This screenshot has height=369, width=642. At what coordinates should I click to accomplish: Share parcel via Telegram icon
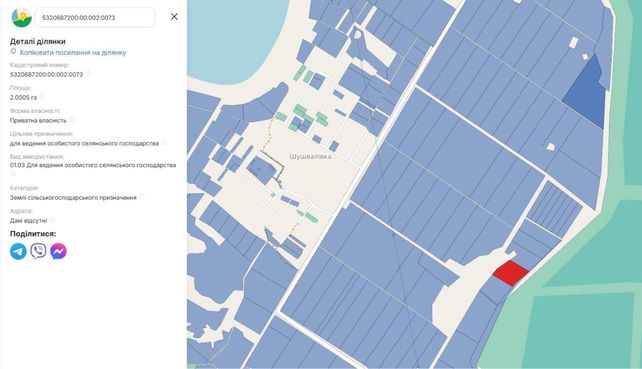pyautogui.click(x=18, y=251)
